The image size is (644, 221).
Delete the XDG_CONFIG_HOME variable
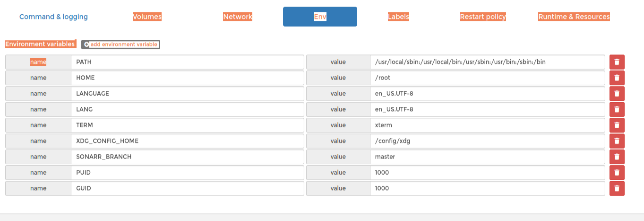pos(617,141)
